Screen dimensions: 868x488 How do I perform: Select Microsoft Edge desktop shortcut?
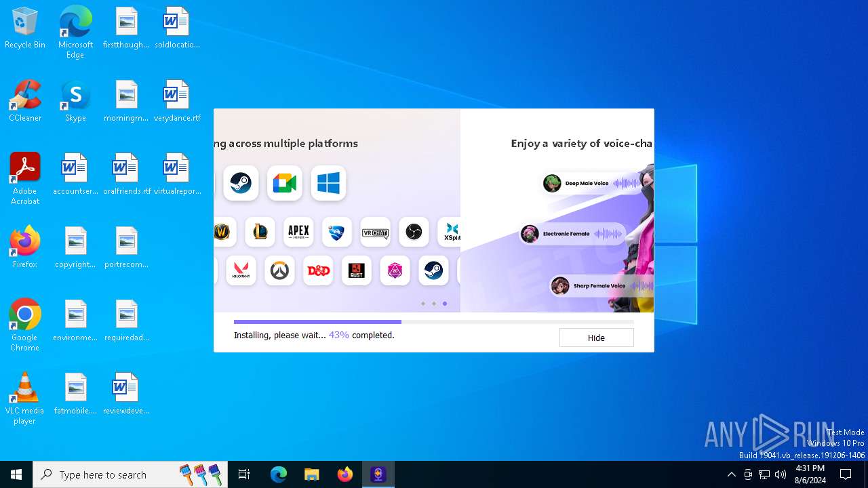(x=75, y=33)
